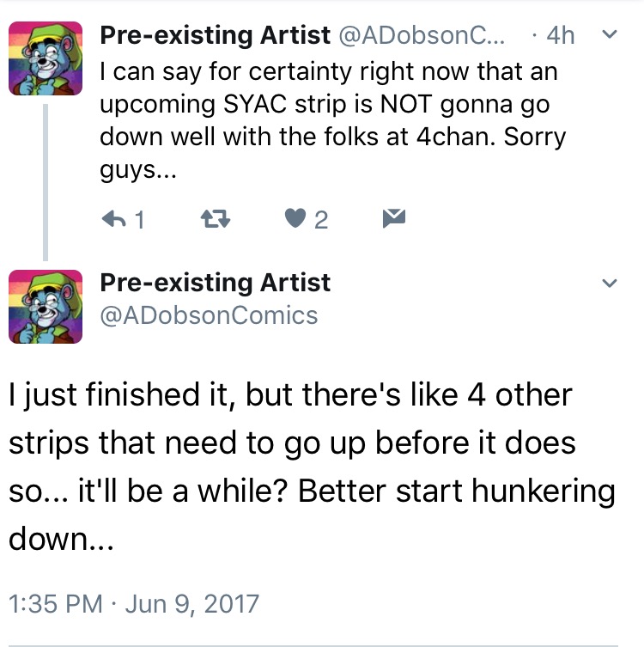Screen dimensions: 644x647
Task: Open profile avatar on the second tweet
Action: 46,307
